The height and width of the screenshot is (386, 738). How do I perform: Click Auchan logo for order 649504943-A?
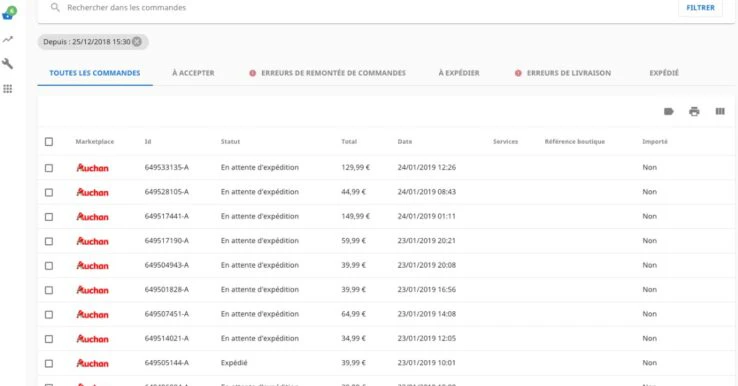point(92,265)
